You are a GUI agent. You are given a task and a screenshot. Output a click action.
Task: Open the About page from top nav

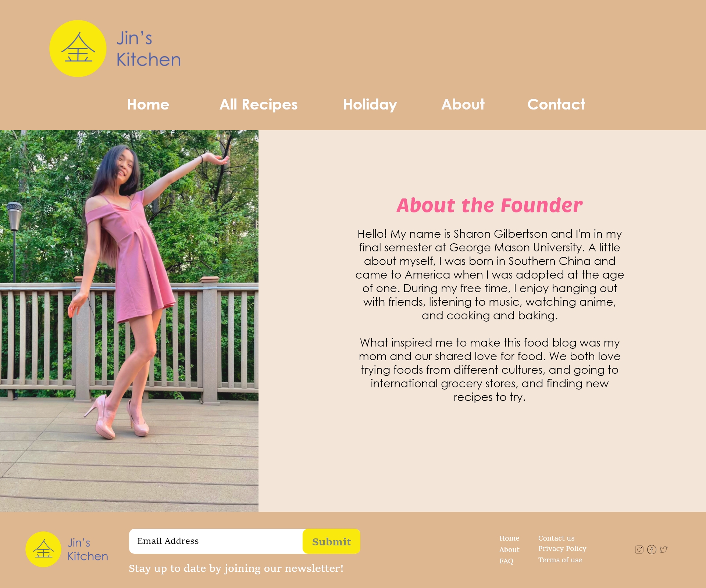coord(463,104)
